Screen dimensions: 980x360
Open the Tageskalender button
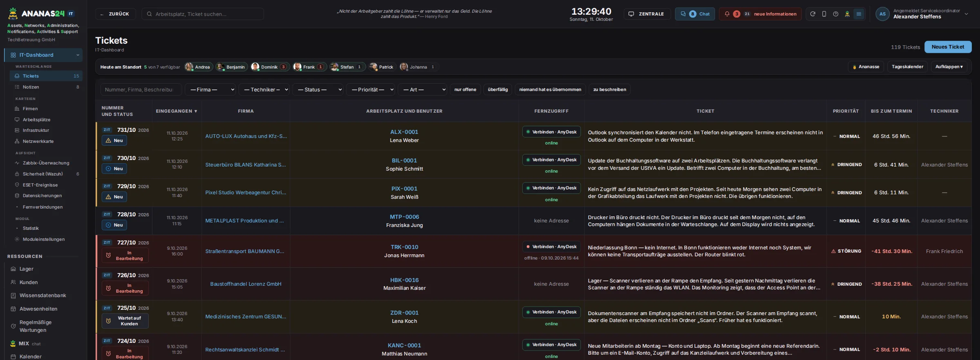907,67
